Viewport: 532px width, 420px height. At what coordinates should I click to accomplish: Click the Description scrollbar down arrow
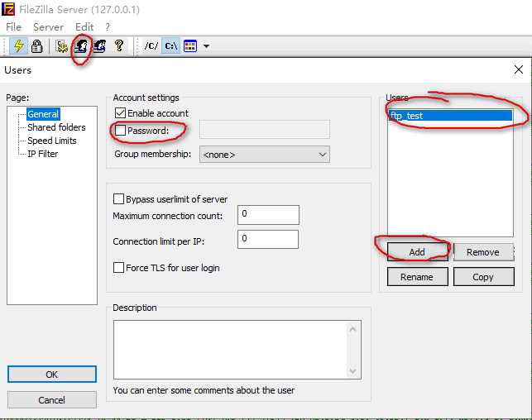352,371
